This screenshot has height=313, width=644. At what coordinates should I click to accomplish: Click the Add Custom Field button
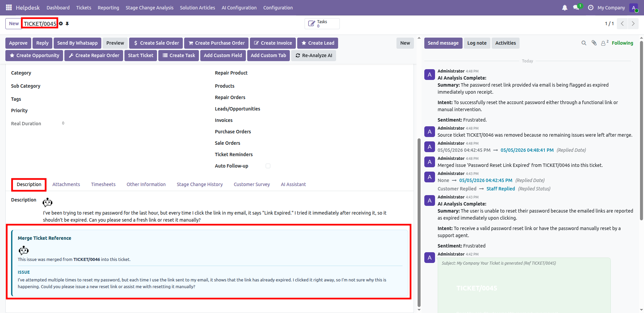pyautogui.click(x=223, y=55)
